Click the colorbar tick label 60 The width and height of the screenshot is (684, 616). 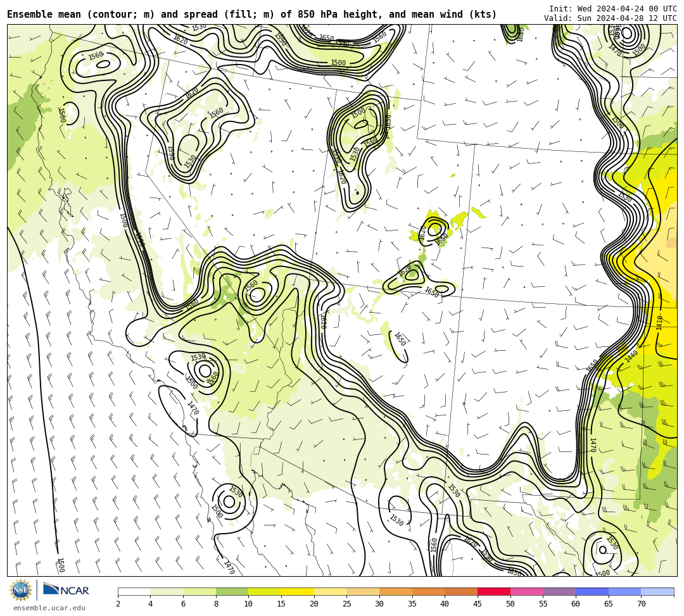pyautogui.click(x=576, y=604)
